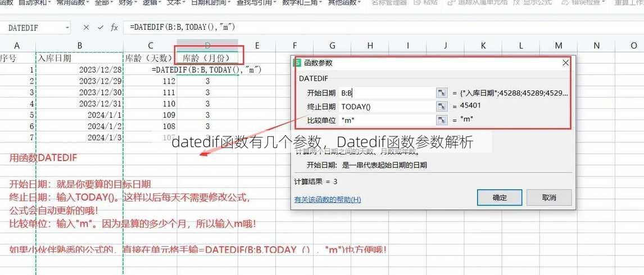
Task: Select the cell with value 110
Action: [x=150, y=103]
